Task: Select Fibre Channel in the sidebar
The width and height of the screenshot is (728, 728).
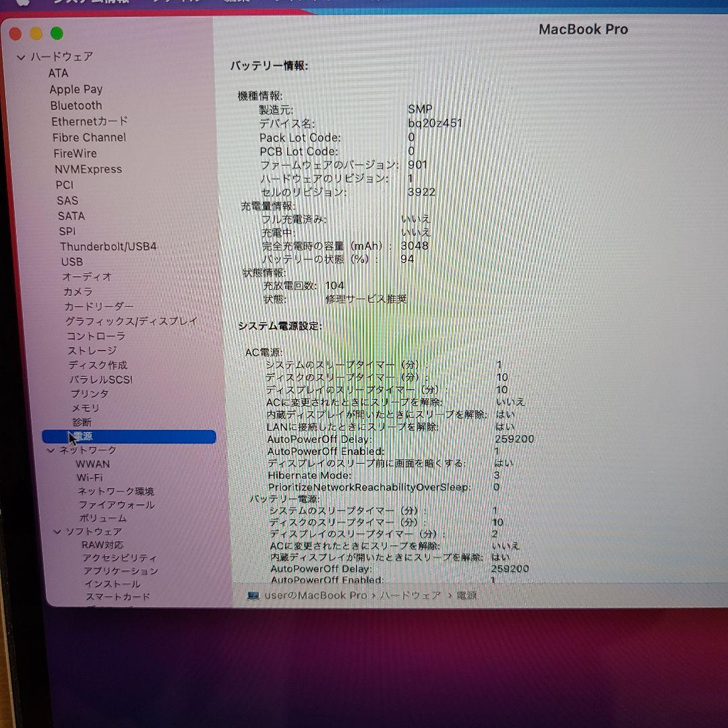Action: [x=89, y=138]
